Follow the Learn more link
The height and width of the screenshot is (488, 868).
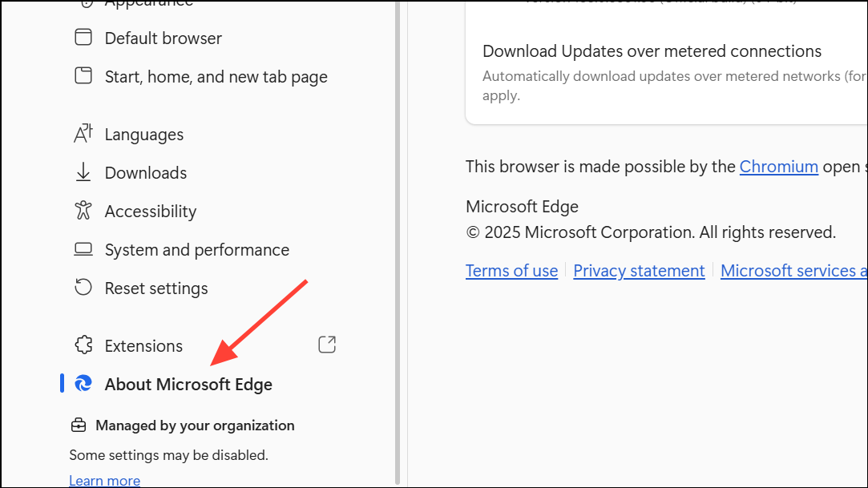pos(104,481)
